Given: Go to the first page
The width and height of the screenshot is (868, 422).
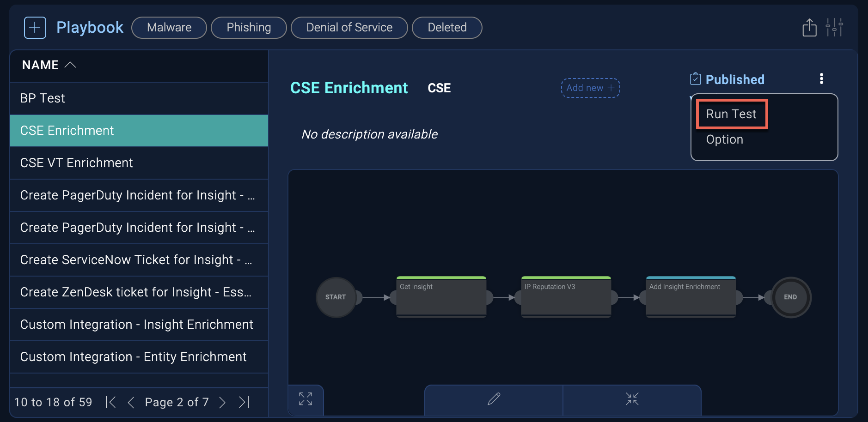Looking at the screenshot, I should coord(110,402).
